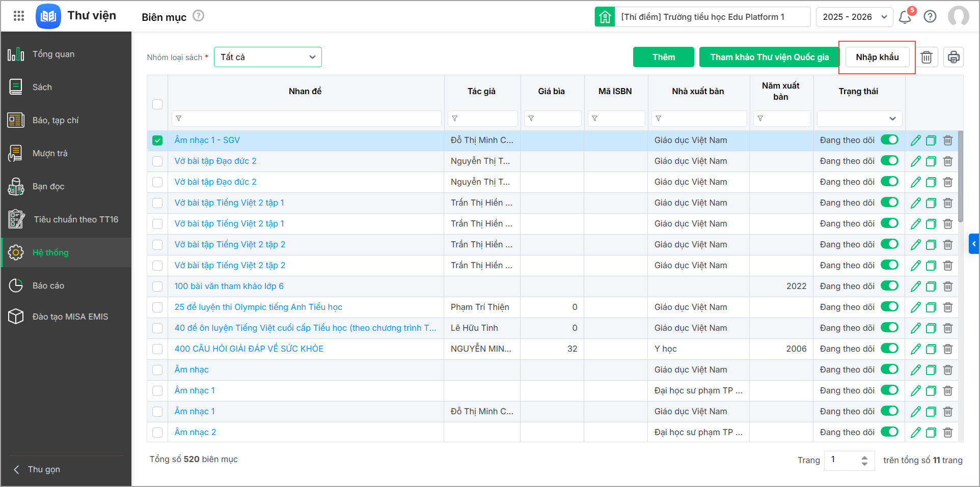The width and height of the screenshot is (980, 487).
Task: Open the apps grid launcher
Action: [19, 16]
